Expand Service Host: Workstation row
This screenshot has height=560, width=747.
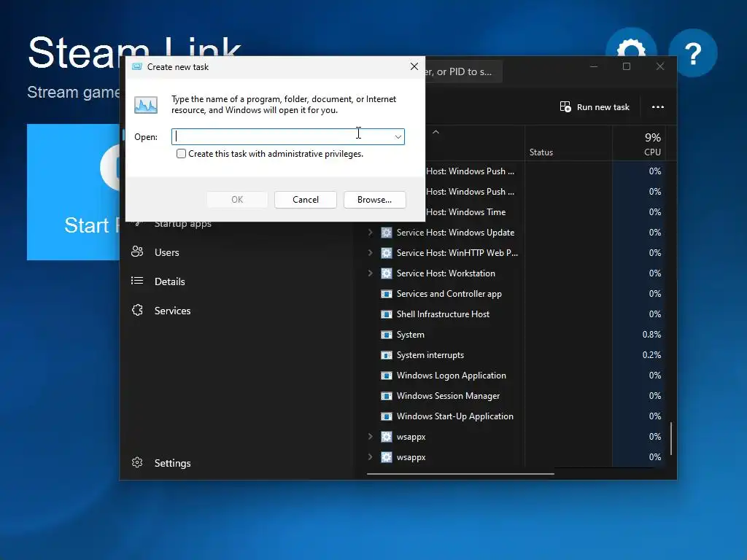pos(370,273)
